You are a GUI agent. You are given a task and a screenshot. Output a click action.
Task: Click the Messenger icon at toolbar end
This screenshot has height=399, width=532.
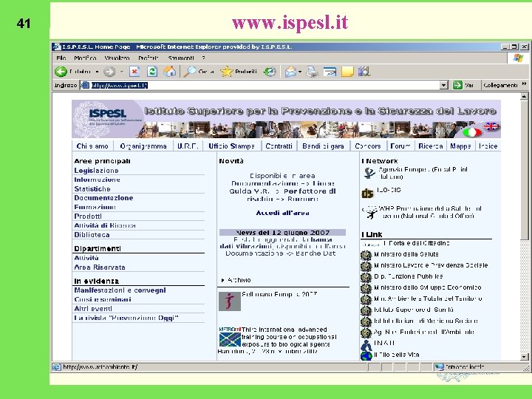(x=364, y=71)
